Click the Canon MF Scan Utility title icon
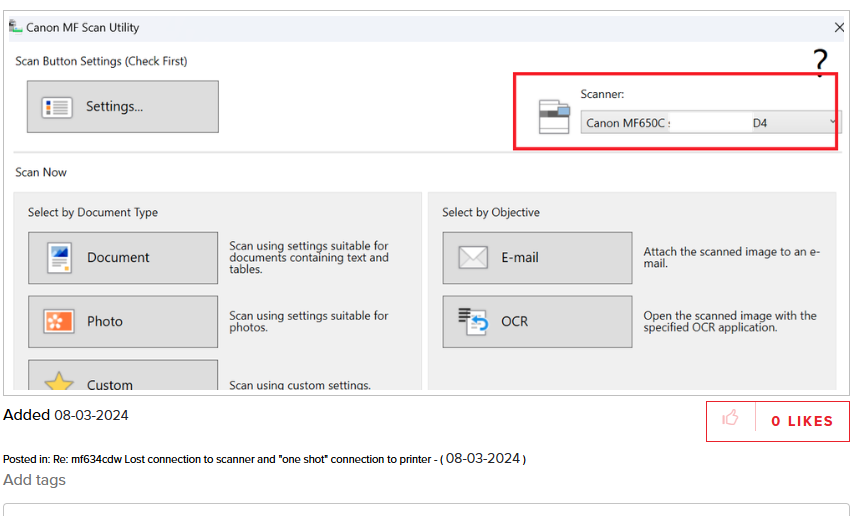Screen dimensions: 868x516 point(15,27)
